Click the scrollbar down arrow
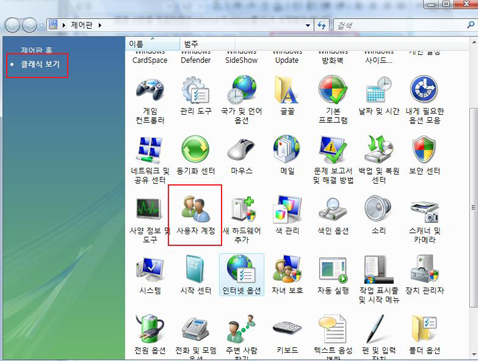The height and width of the screenshot is (361, 478). tap(474, 354)
